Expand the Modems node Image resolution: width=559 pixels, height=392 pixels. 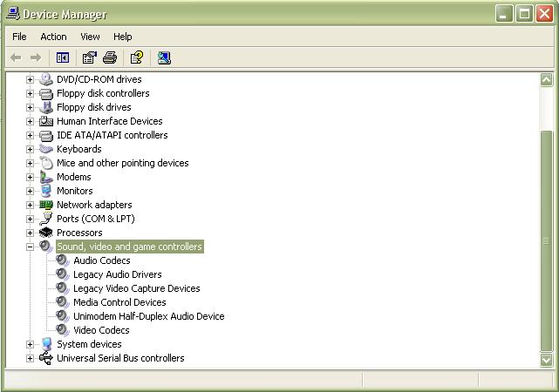tap(30, 178)
